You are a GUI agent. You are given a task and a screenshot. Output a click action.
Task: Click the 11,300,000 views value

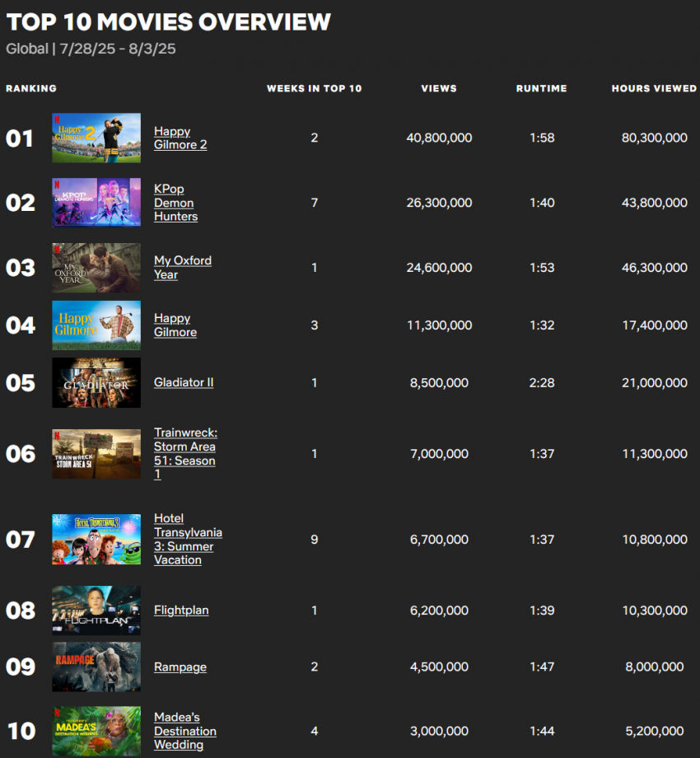439,325
